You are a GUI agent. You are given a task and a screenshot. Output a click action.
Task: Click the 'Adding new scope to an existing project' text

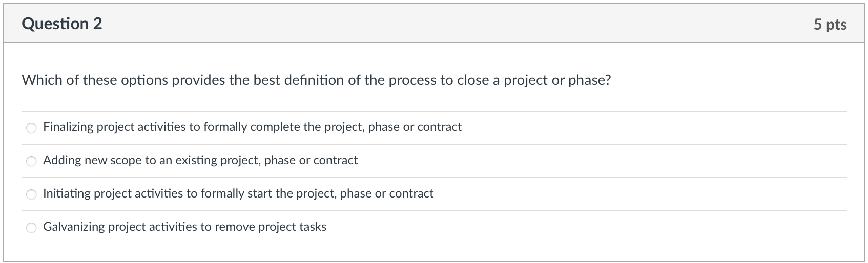(200, 160)
